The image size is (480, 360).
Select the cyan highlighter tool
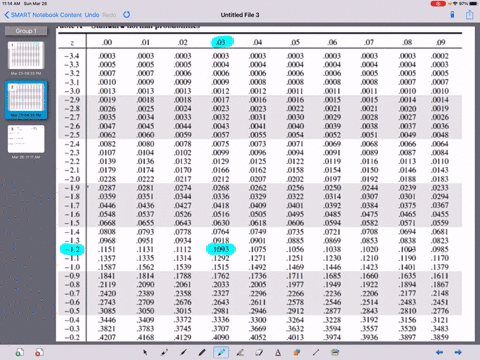click(x=221, y=352)
